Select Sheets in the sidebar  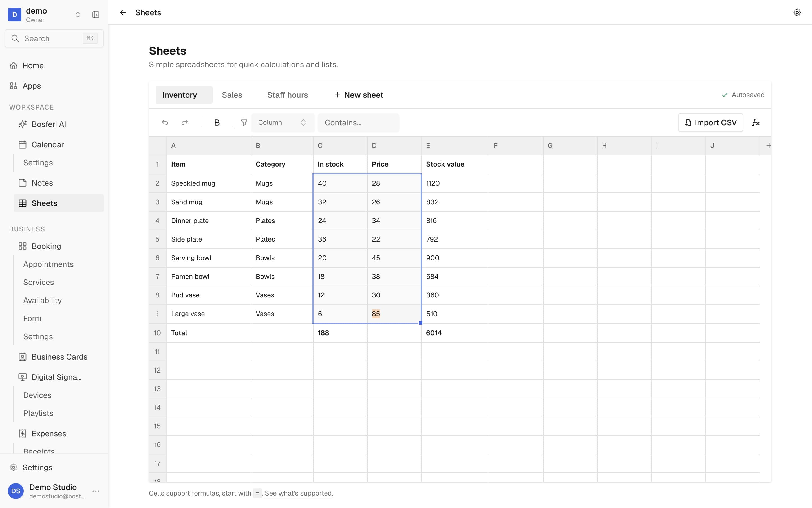tap(58, 203)
